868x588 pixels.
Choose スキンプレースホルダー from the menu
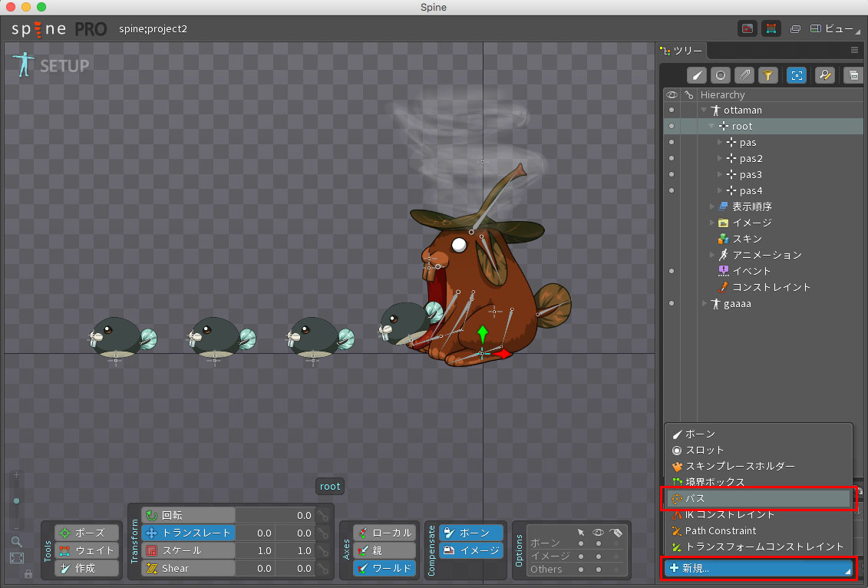tap(758, 466)
